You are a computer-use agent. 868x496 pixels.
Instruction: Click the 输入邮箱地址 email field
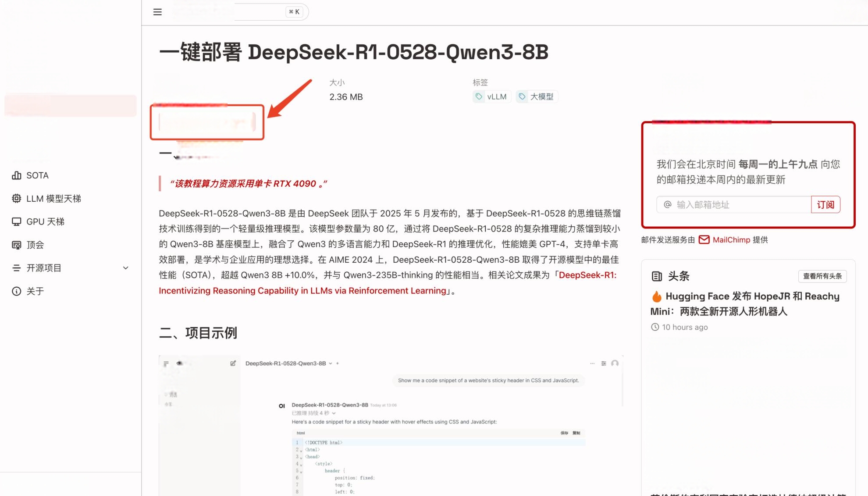tap(734, 205)
